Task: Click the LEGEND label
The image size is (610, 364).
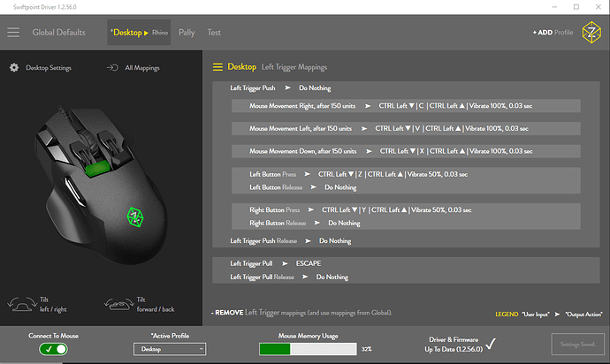Action: [x=507, y=314]
